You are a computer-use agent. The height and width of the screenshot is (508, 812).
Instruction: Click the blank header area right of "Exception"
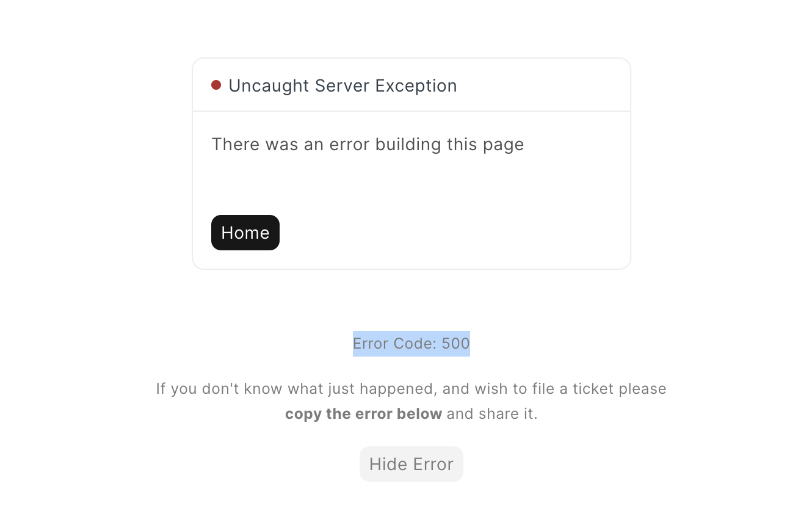coord(543,85)
